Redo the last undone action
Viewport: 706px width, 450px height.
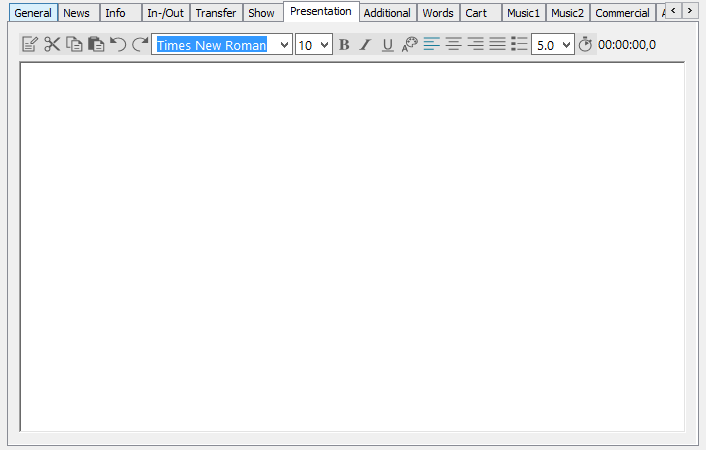(140, 45)
